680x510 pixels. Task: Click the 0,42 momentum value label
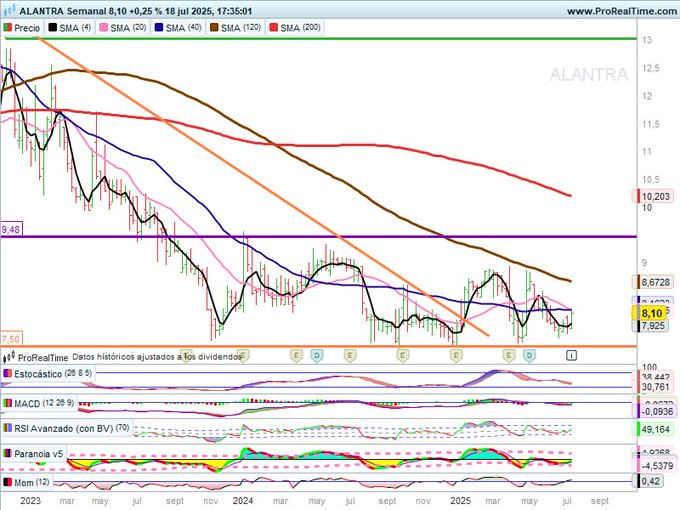[650, 481]
